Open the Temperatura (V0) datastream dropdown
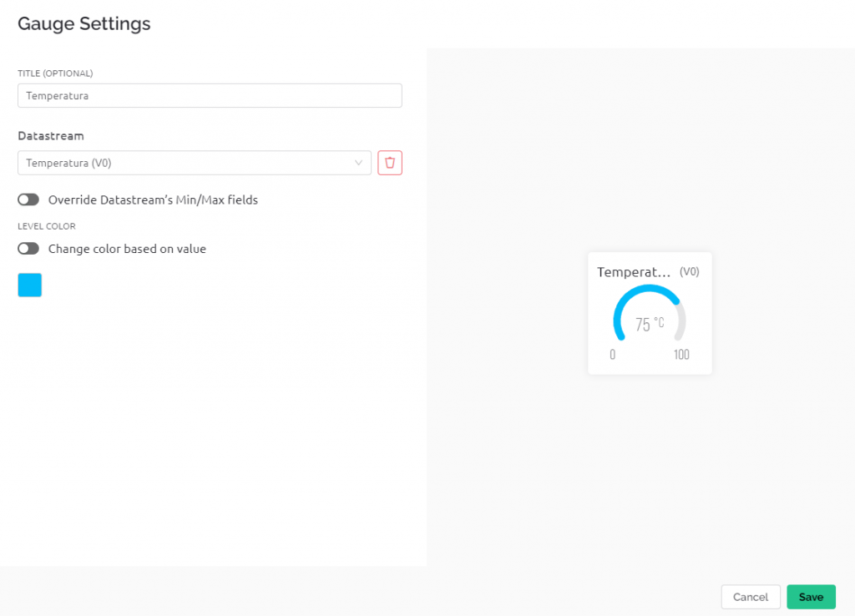The height and width of the screenshot is (616, 855). click(194, 163)
